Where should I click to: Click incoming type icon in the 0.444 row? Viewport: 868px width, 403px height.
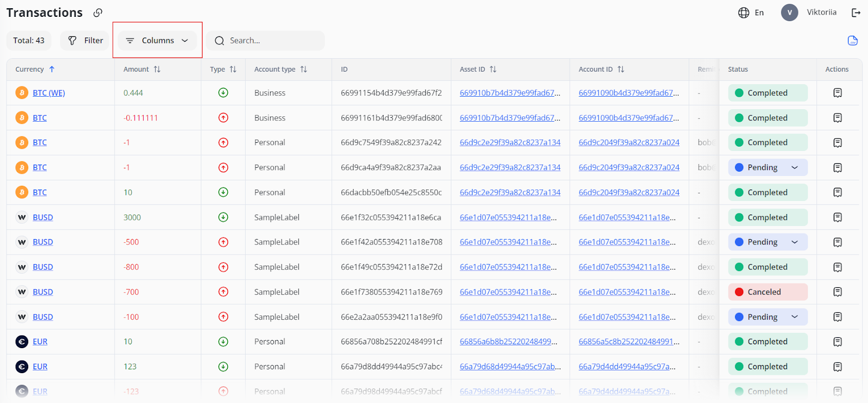223,93
